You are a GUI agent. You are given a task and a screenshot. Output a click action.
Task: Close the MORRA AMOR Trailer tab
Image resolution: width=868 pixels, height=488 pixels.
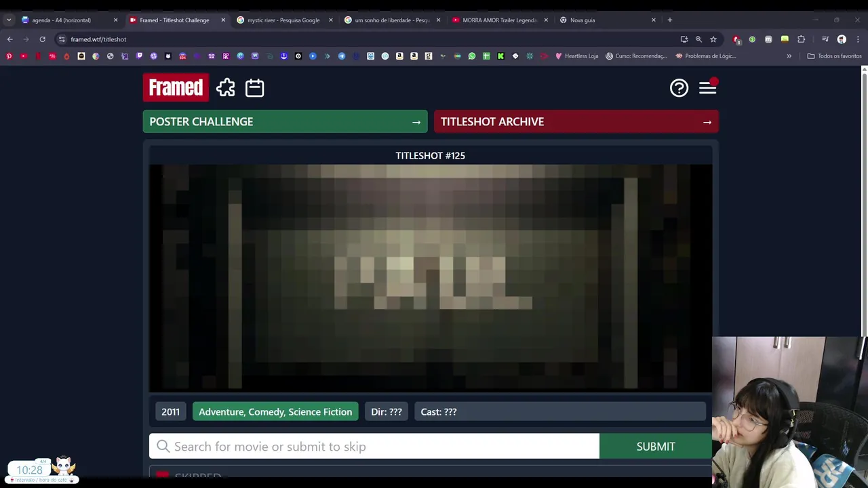click(546, 20)
